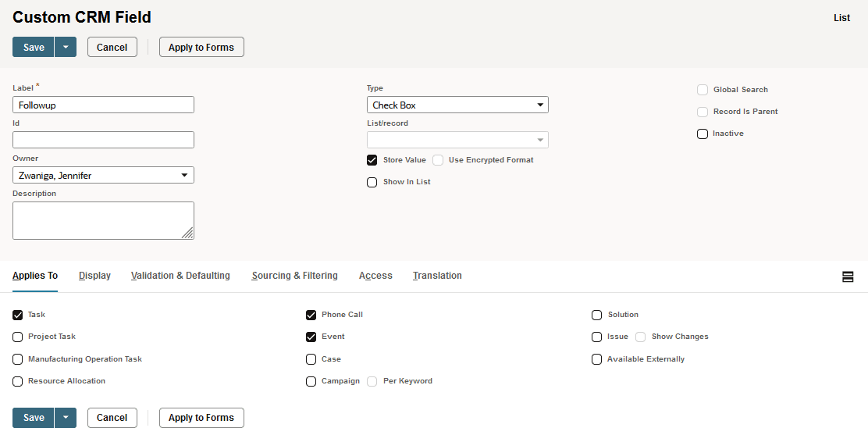
Task: Open bottom Save dropdown arrow
Action: (x=66, y=417)
